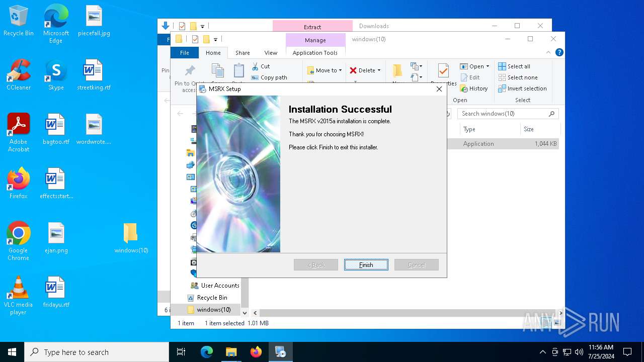
Task: Show hidden system tray icons
Action: click(542, 352)
